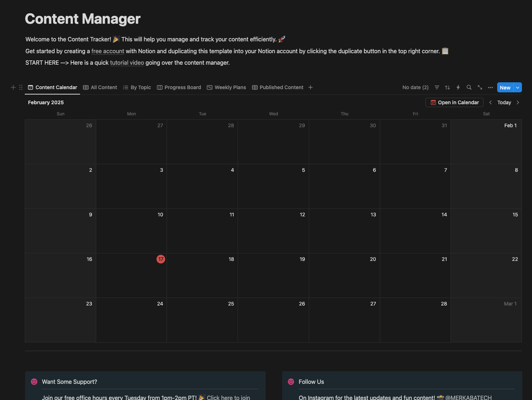Click the add block plus icon
532x400 pixels.
pos(13,87)
